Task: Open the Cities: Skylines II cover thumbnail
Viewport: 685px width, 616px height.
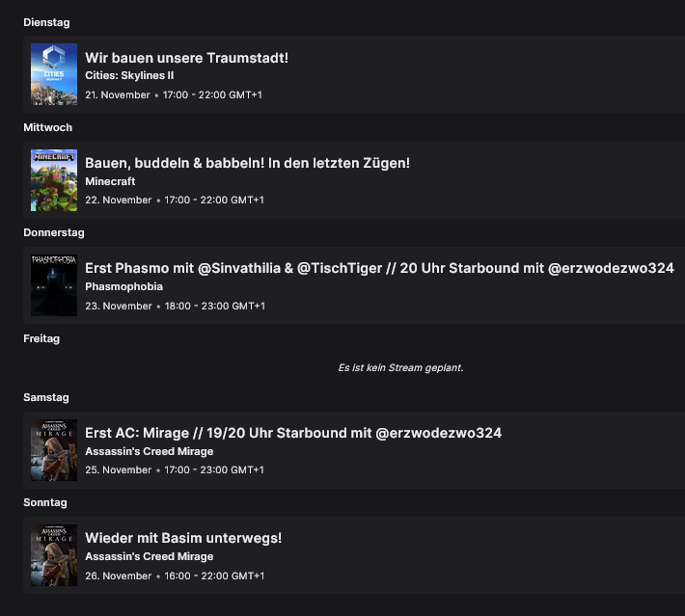Action: (x=54, y=74)
